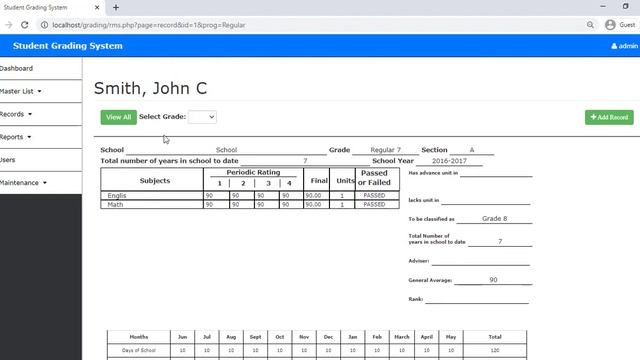Select the student name Smith, John C

point(151,88)
